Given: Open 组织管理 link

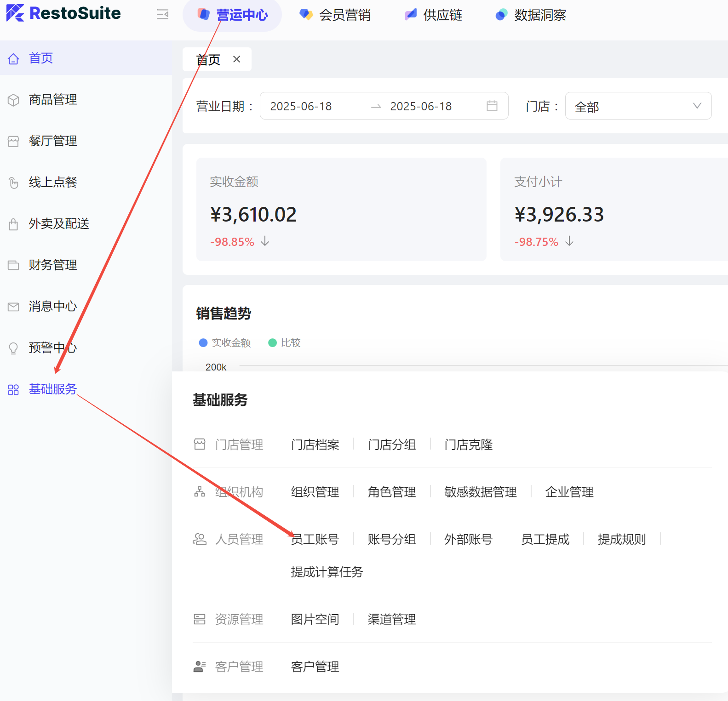Looking at the screenshot, I should click(315, 492).
